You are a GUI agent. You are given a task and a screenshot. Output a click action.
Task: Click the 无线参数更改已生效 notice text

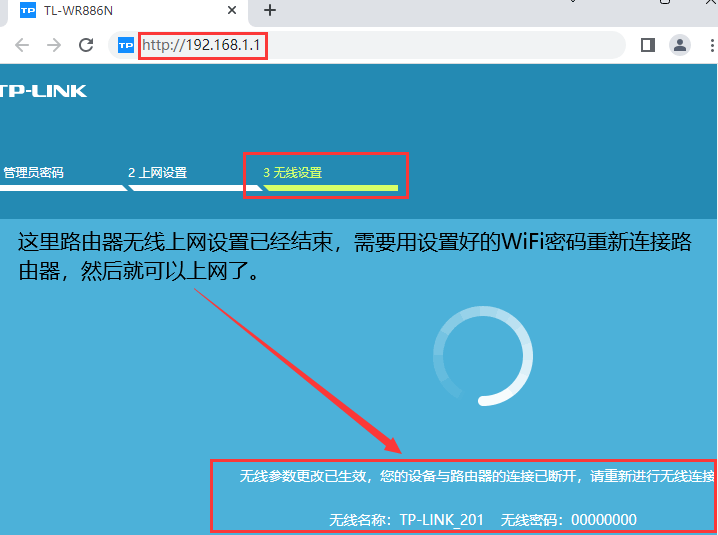(476, 476)
